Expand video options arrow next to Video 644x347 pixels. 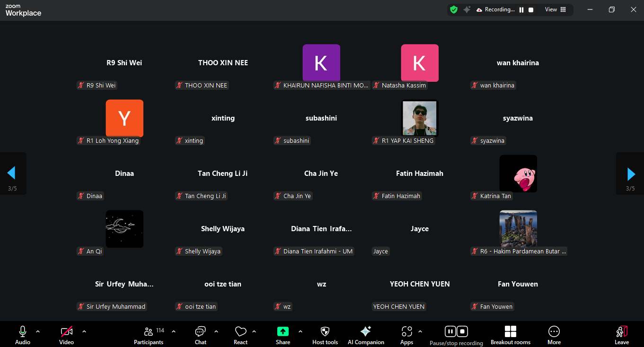(x=84, y=331)
